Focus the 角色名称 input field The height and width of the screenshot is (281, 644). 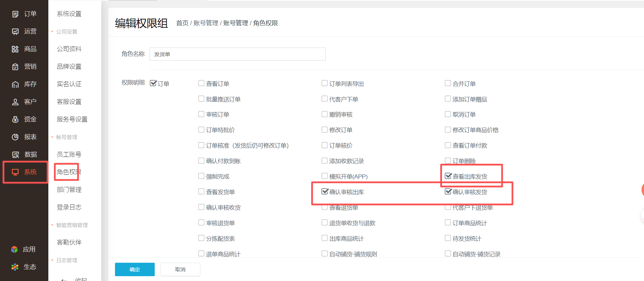pyautogui.click(x=238, y=54)
